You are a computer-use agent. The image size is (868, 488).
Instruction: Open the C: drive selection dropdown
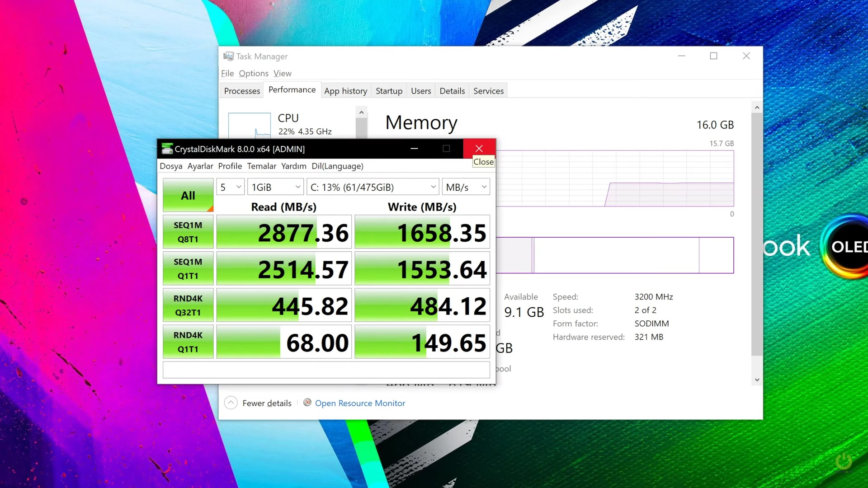tap(373, 187)
